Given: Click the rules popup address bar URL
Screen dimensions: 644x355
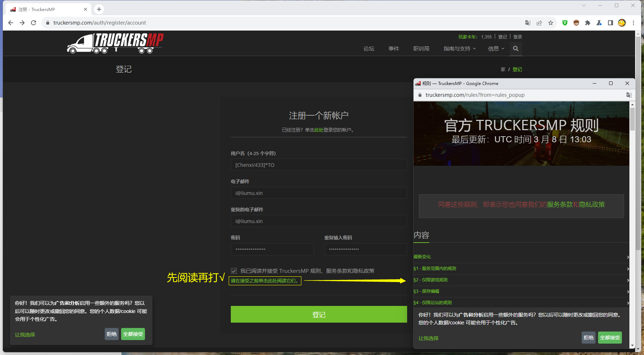Looking at the screenshot, I should point(475,95).
